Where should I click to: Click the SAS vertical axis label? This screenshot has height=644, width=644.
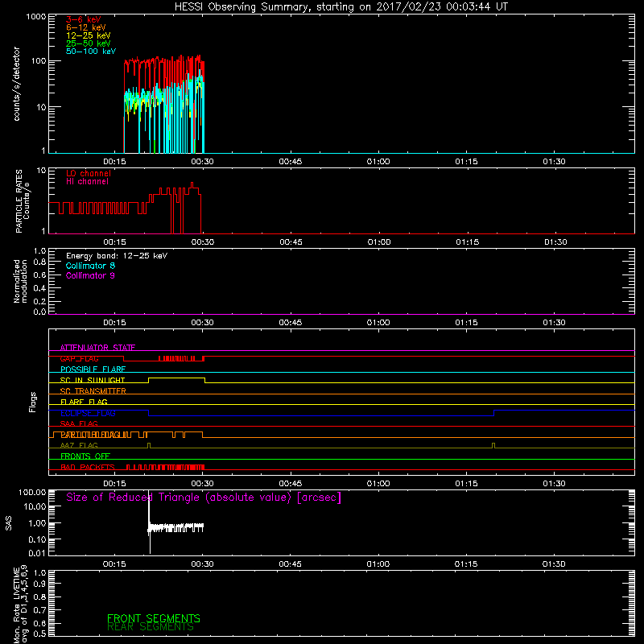coord(9,523)
